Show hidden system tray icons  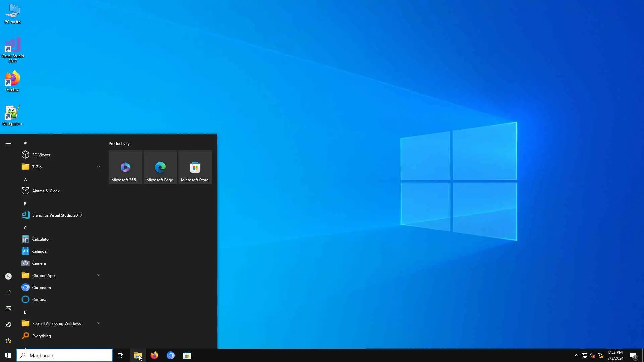[x=576, y=355]
